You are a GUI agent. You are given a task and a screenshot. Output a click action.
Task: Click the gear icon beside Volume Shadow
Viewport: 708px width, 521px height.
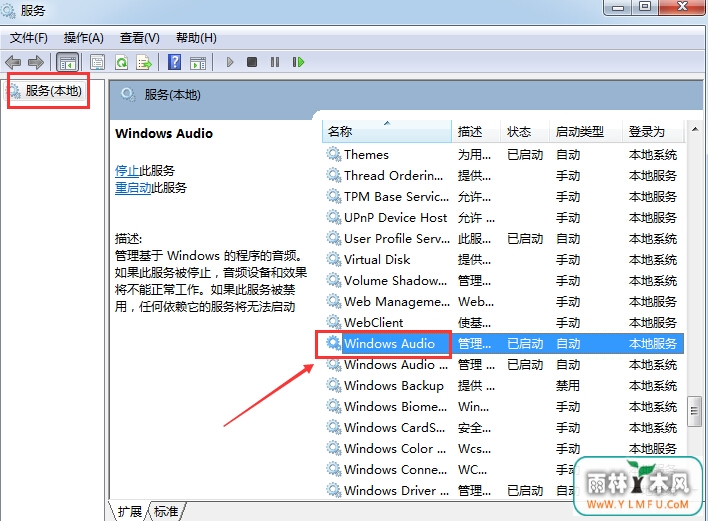point(334,280)
